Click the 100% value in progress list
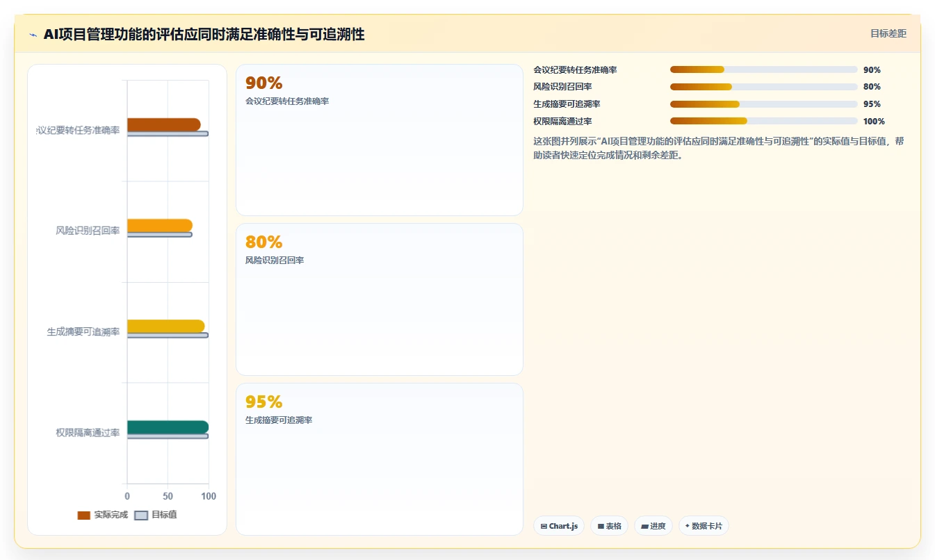The image size is (935, 560). tap(874, 121)
